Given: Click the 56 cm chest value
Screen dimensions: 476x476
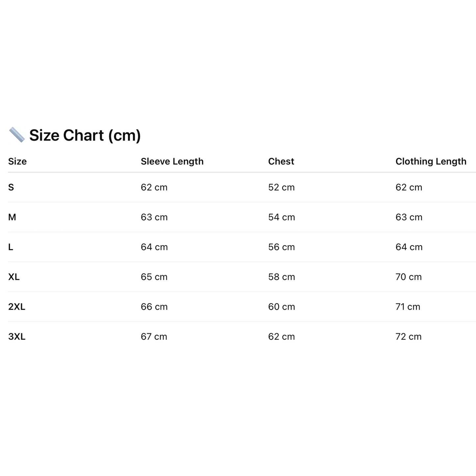Looking at the screenshot, I should 281,247.
